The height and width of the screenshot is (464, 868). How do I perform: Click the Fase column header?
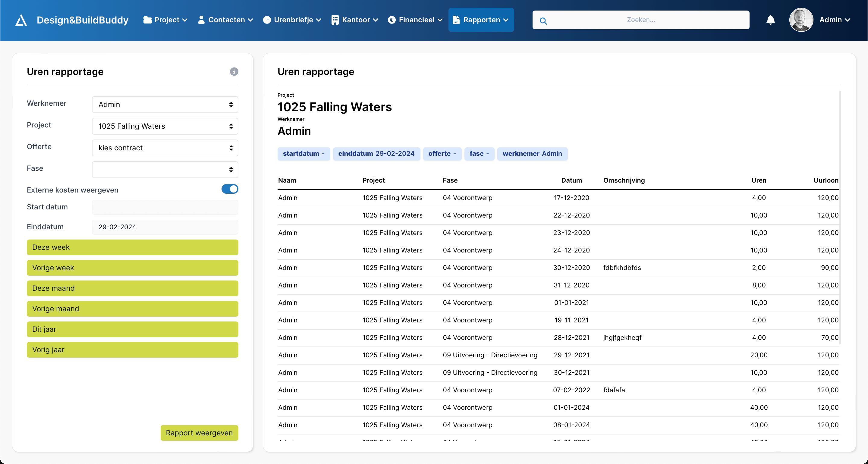point(450,180)
